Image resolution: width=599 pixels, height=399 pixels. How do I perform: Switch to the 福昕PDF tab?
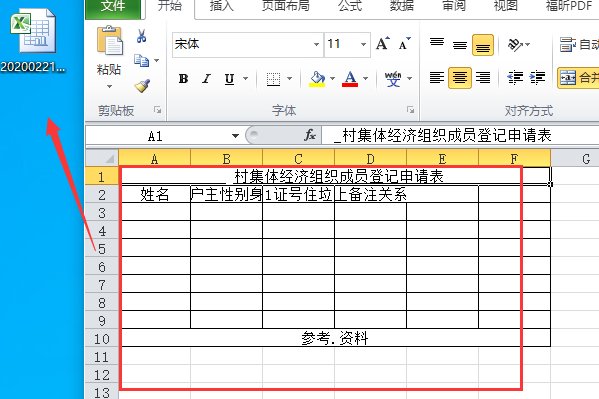click(x=569, y=6)
